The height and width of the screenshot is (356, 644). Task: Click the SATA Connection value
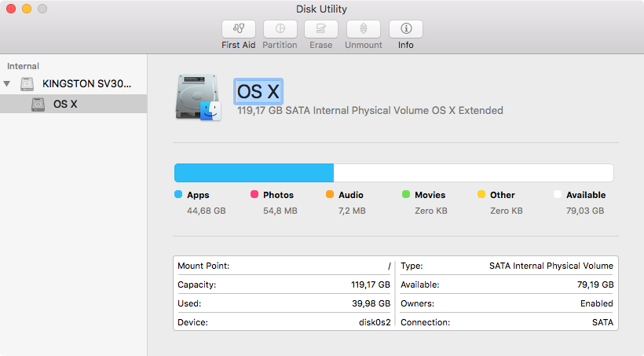pyautogui.click(x=602, y=323)
